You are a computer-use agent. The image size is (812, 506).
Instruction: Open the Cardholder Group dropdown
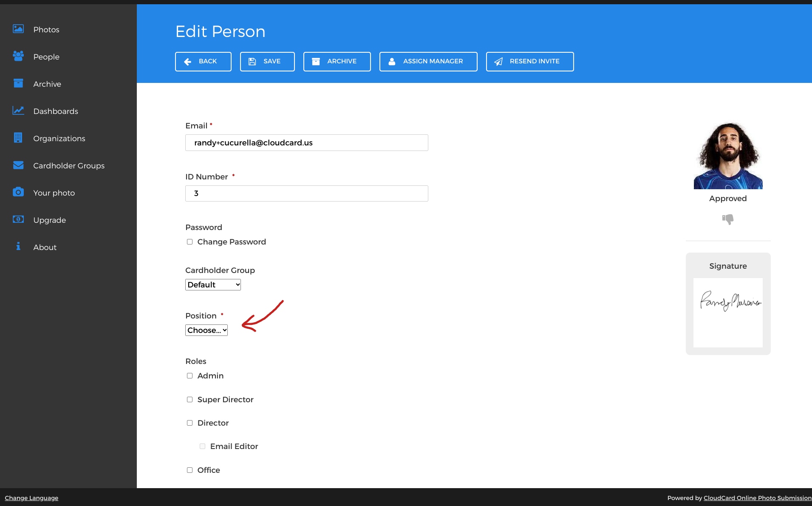point(212,284)
